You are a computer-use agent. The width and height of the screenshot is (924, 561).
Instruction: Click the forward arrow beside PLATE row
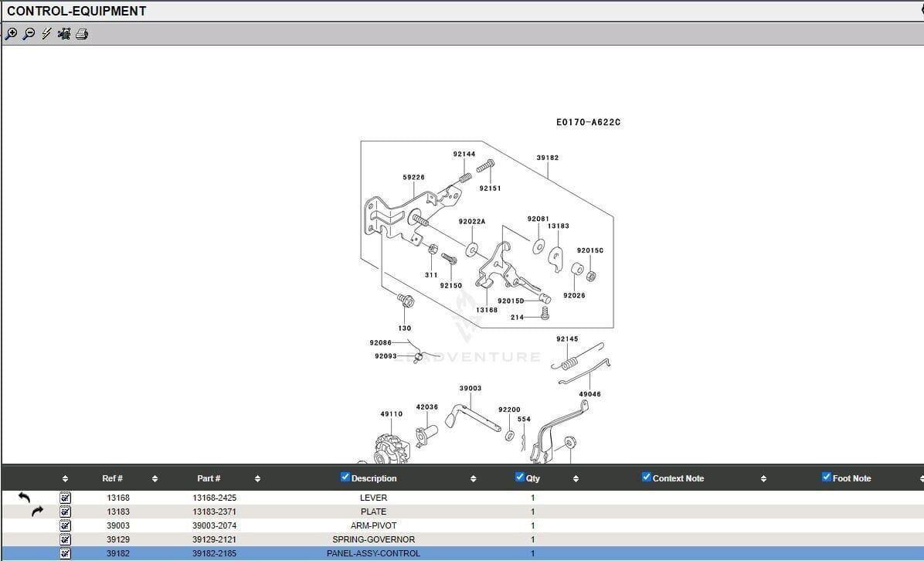pyautogui.click(x=37, y=512)
